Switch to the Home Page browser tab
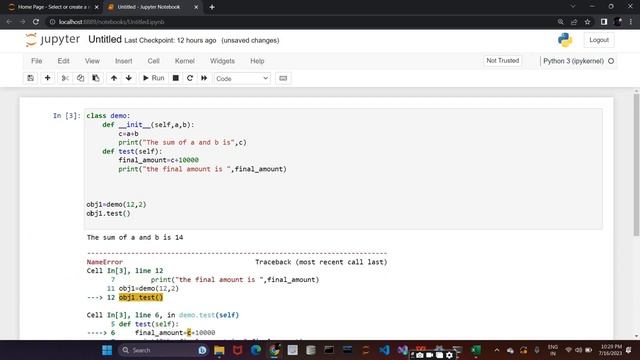 point(53,7)
